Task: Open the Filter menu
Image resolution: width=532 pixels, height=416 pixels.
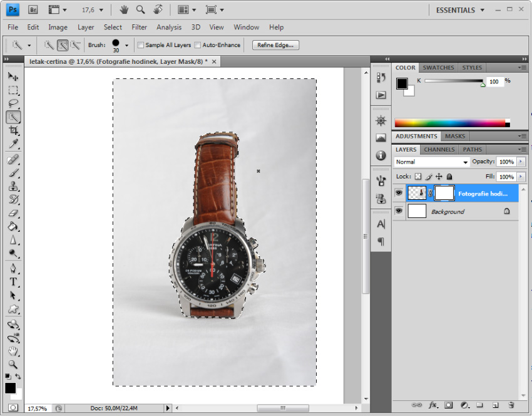Action: coord(139,28)
